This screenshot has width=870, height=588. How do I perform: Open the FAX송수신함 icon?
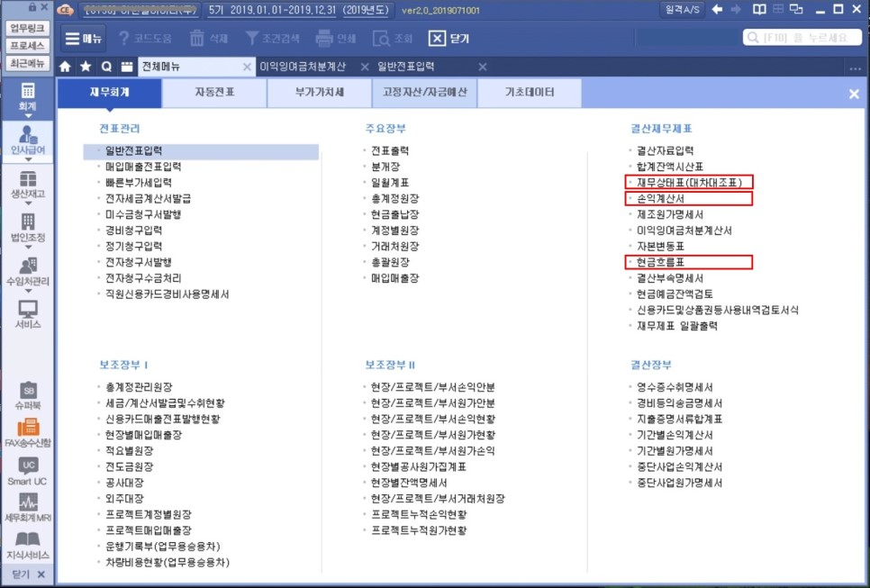coord(28,433)
